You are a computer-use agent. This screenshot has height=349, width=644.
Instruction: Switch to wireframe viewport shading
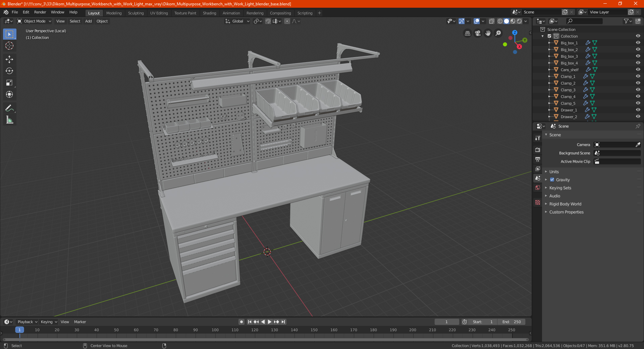coord(500,21)
